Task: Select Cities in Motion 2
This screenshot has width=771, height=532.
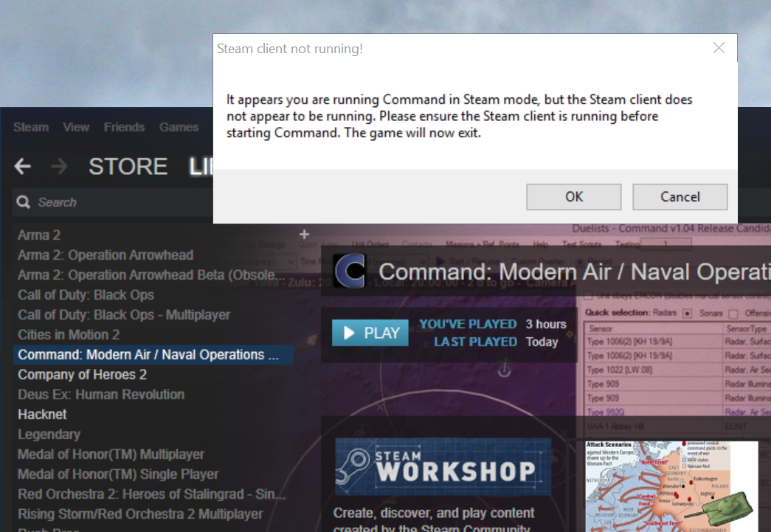Action: [69, 334]
